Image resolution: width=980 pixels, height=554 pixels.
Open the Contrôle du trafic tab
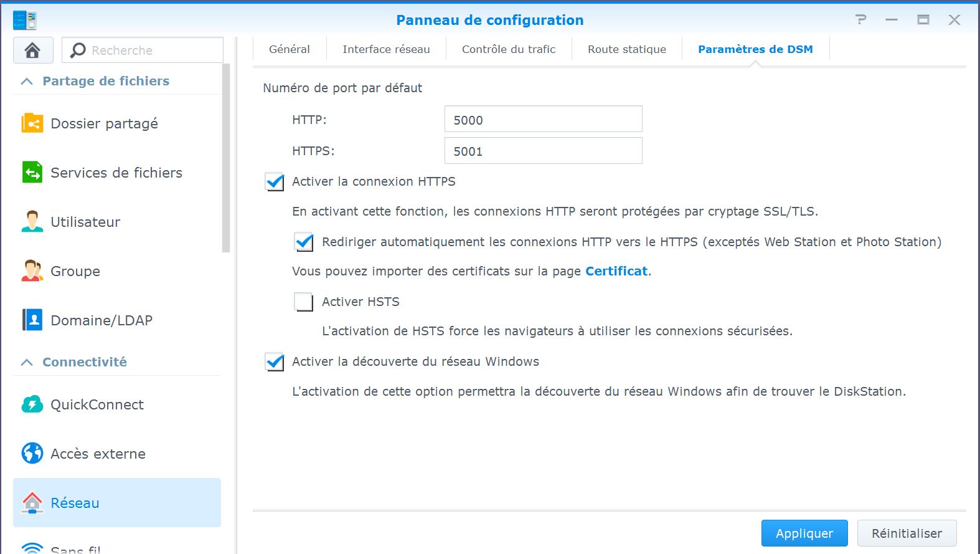pyautogui.click(x=509, y=49)
